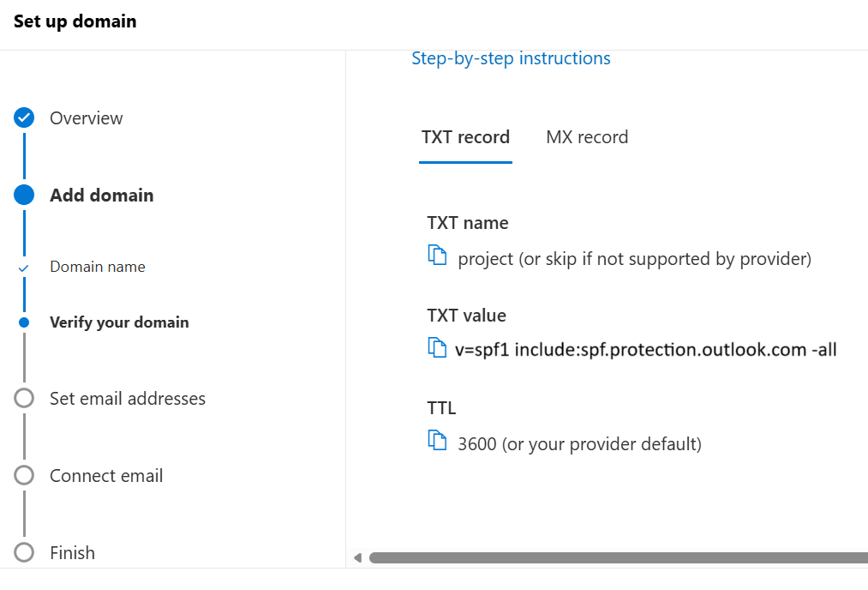
Task: Copy the TXT name value
Action: 437,256
